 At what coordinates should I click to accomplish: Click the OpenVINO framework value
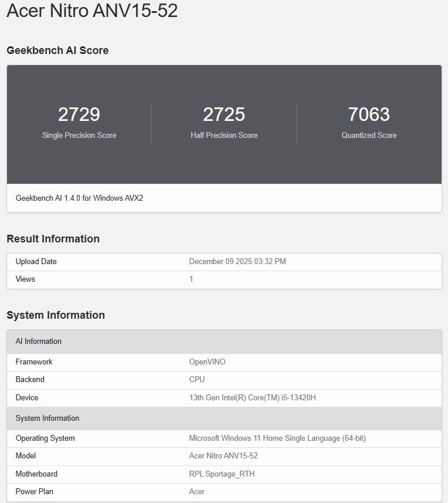click(207, 362)
